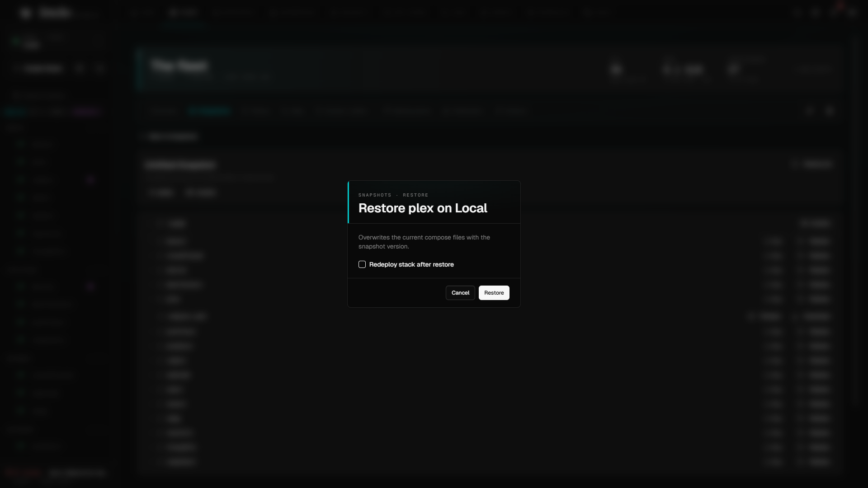Select the "Redeploy stack after restore" label
Screen dimensions: 868x488
pos(411,264)
